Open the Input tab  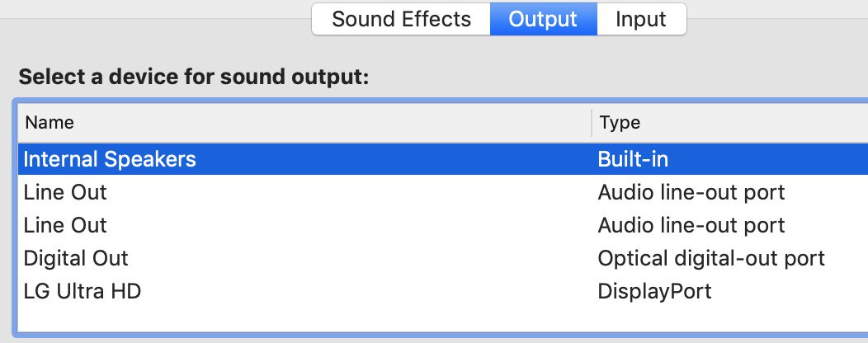(x=641, y=19)
